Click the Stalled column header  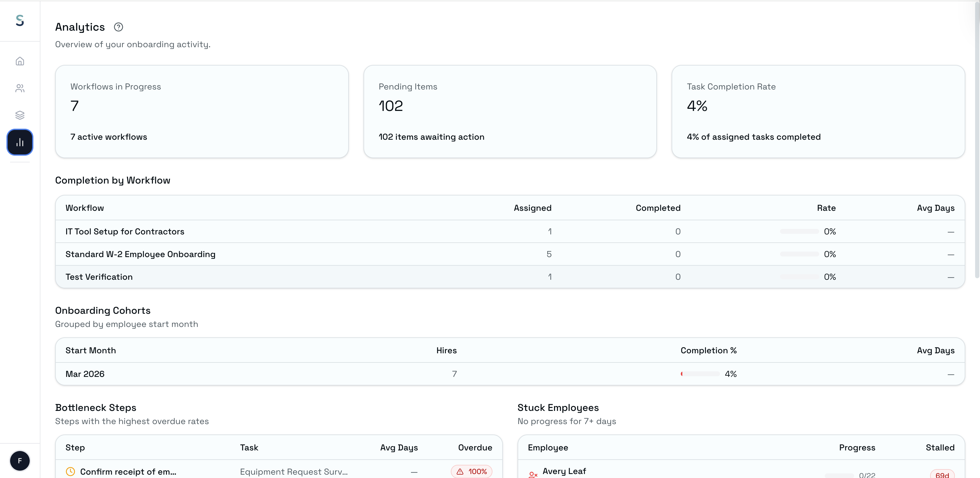pos(940,447)
